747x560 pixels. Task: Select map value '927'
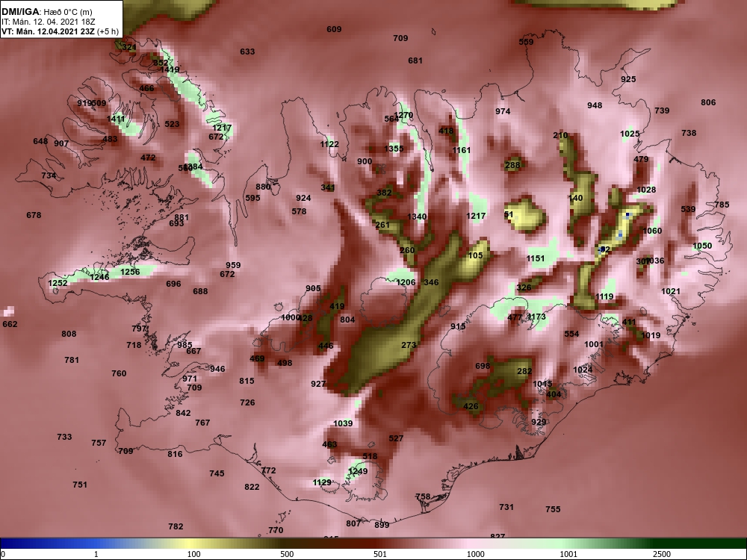(x=317, y=384)
